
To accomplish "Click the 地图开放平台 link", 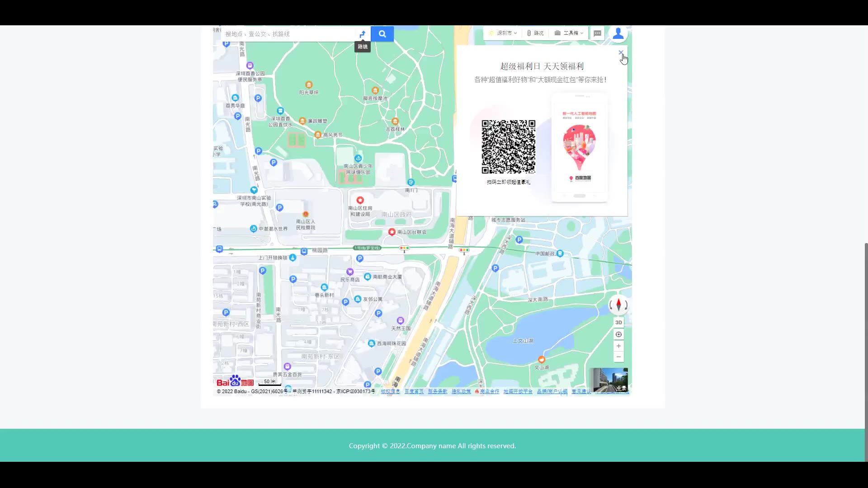I will click(x=518, y=391).
